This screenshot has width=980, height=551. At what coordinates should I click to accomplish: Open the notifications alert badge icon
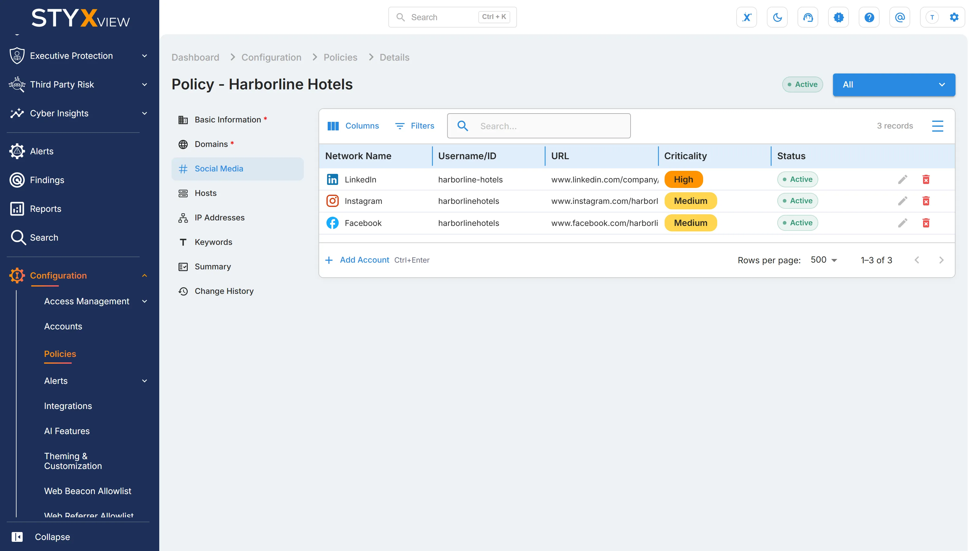tap(839, 17)
